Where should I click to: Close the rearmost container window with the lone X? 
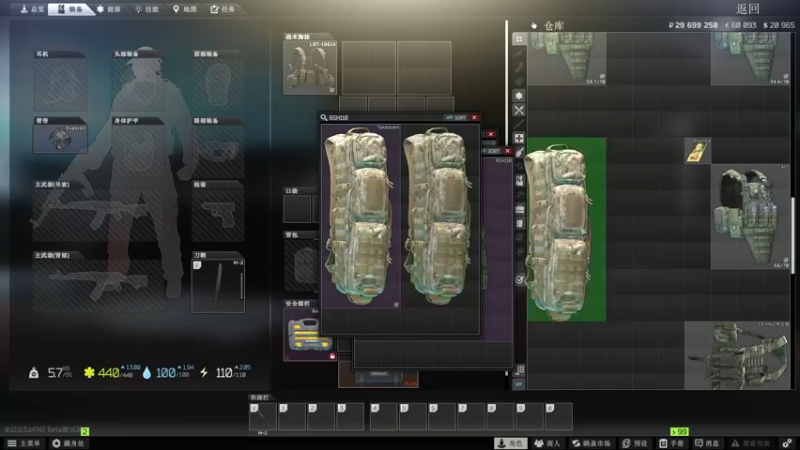pos(490,134)
